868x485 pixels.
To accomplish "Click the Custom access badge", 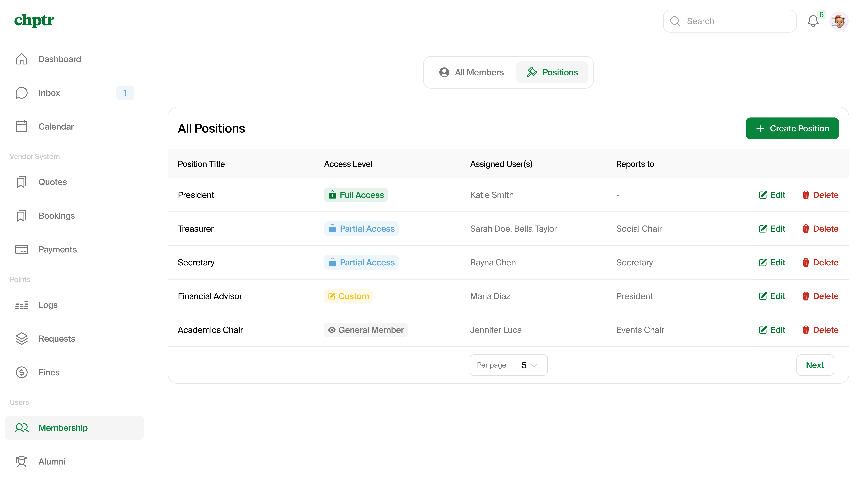I will pos(348,296).
